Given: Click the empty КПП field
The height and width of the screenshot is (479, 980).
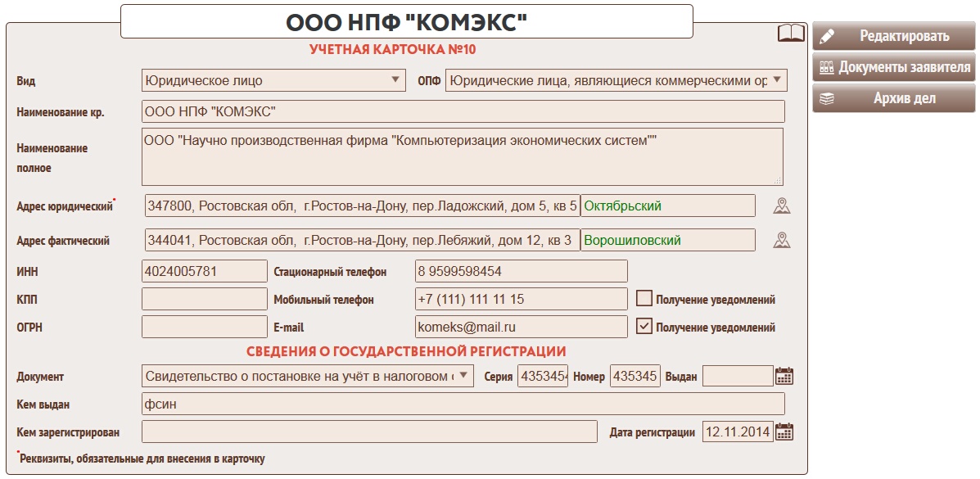Looking at the screenshot, I should point(204,299).
